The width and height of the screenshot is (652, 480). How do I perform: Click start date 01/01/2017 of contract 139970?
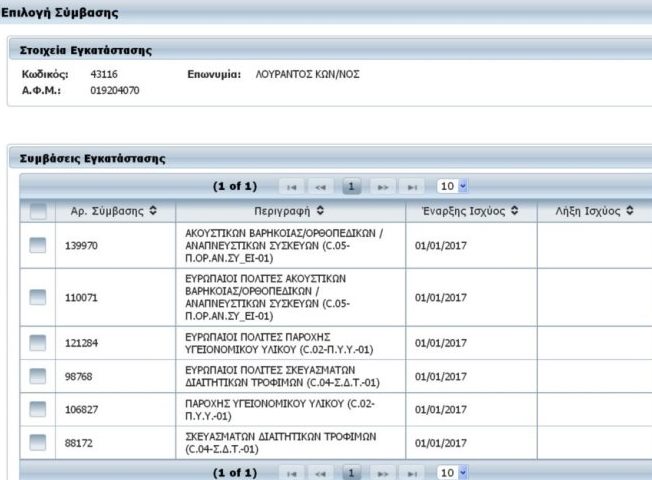pyautogui.click(x=441, y=246)
